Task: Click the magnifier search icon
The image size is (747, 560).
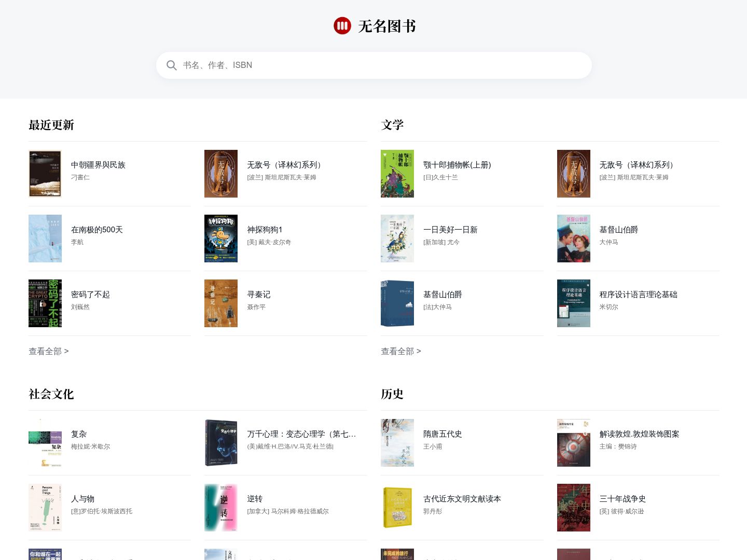Action: tap(172, 65)
